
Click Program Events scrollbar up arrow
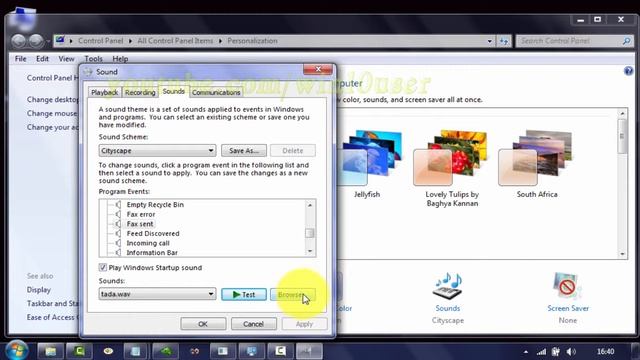point(310,204)
